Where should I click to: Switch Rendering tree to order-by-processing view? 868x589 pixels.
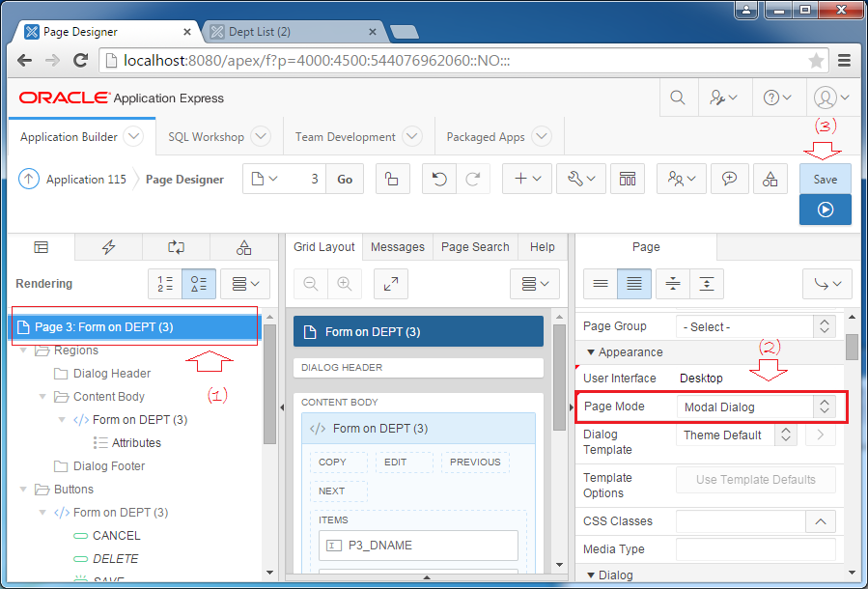(x=164, y=283)
